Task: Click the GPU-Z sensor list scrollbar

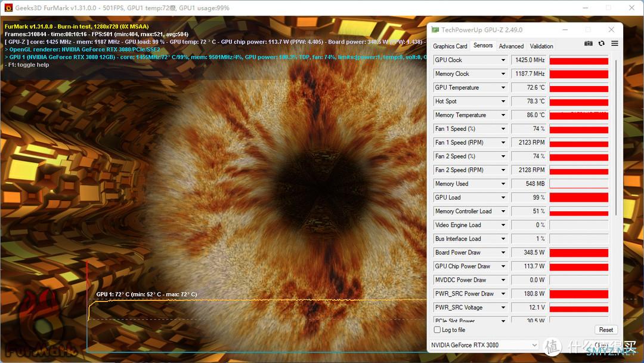Action: pyautogui.click(x=615, y=137)
